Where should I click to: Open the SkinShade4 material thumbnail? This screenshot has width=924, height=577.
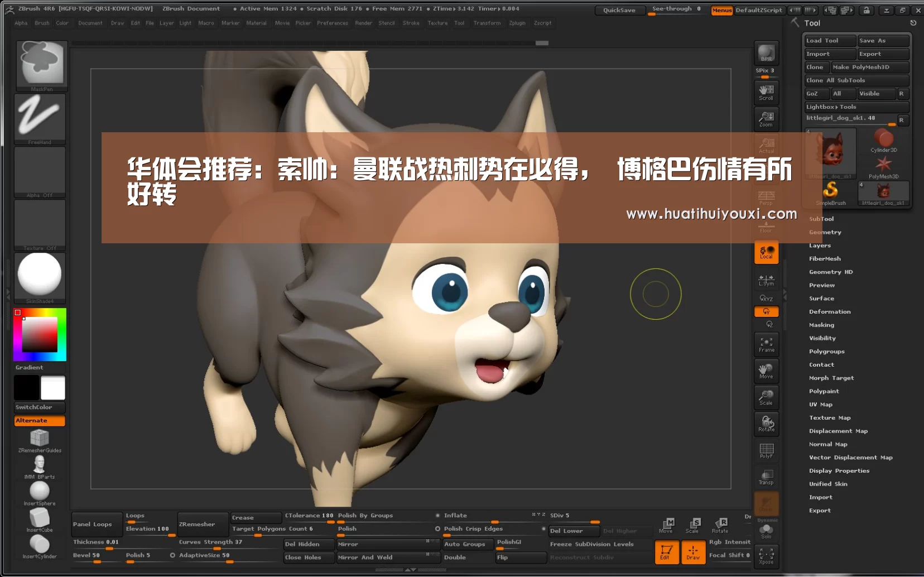[x=40, y=277]
